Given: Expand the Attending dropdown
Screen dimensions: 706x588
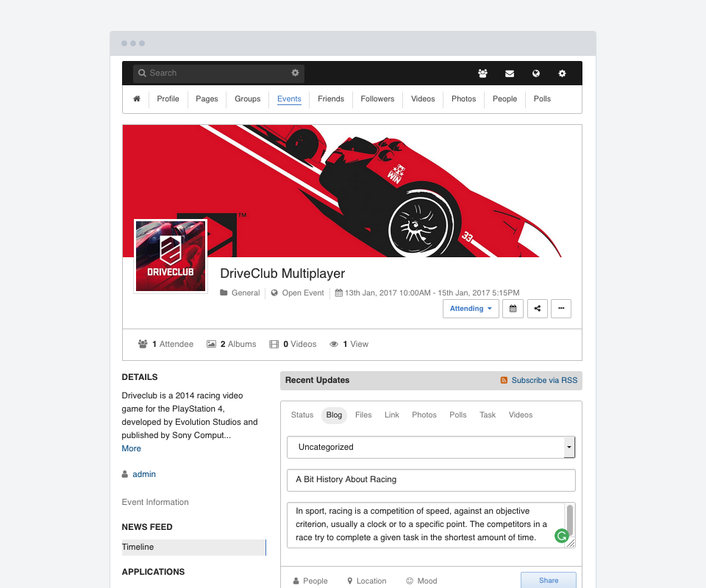Looking at the screenshot, I should [471, 309].
